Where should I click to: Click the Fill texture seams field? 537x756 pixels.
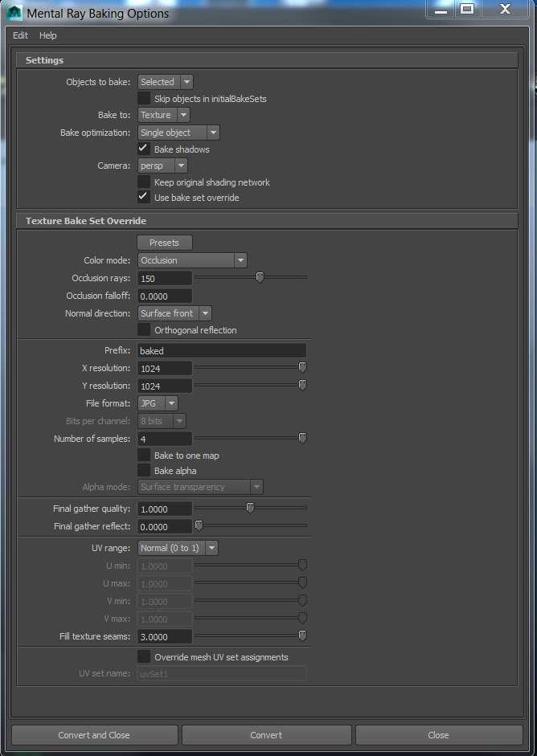(x=165, y=636)
